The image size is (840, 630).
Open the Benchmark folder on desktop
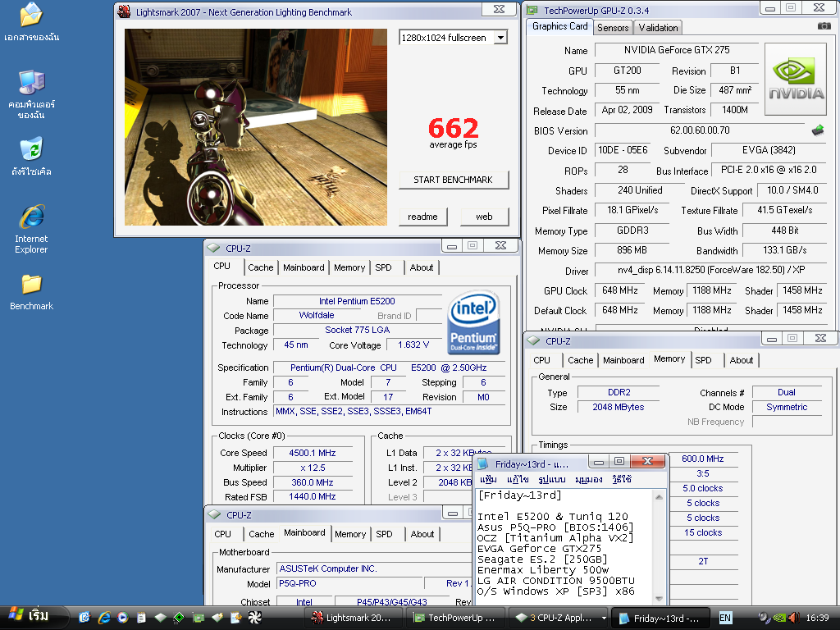tap(31, 291)
